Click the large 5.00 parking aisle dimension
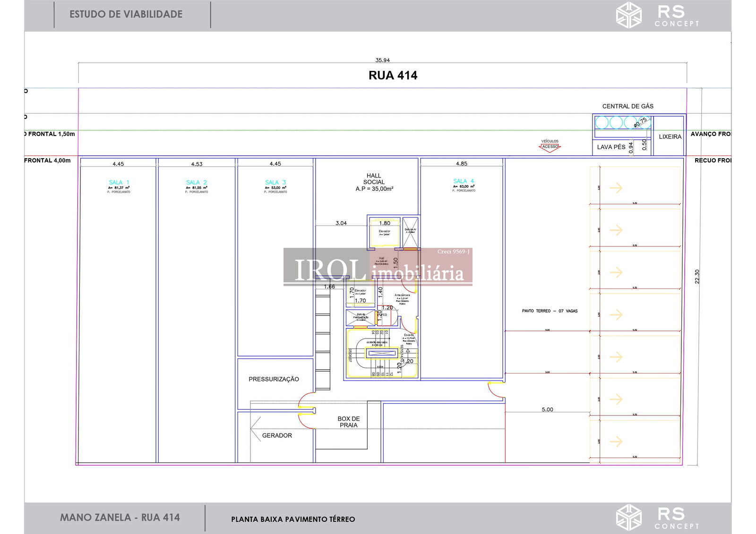The image size is (756, 534). point(547,409)
